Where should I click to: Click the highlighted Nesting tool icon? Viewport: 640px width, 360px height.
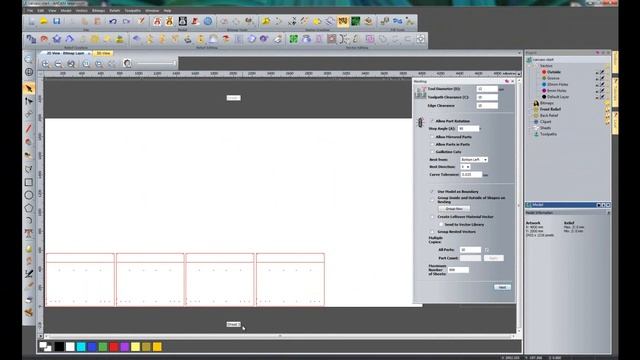pyautogui.click(x=343, y=21)
